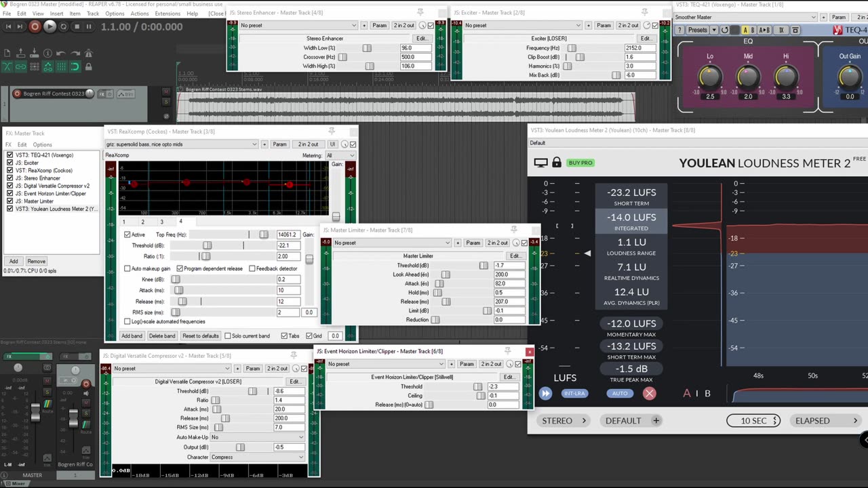Toggle Log-scale automated frequencies checkbox

pyautogui.click(x=127, y=321)
